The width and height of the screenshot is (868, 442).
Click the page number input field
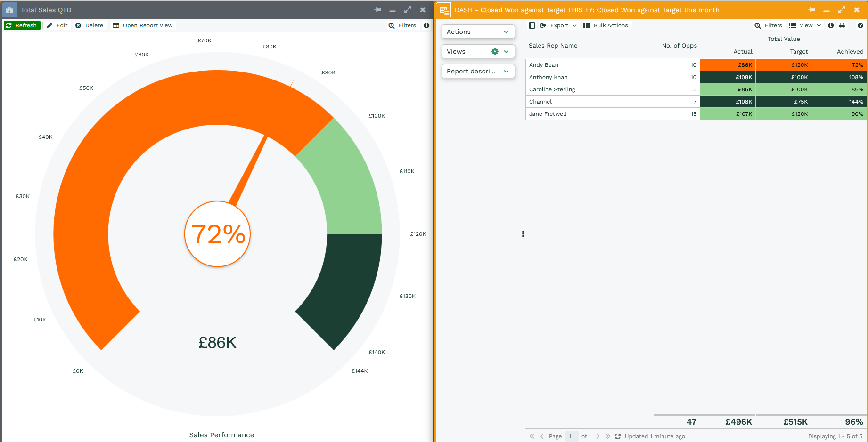(571, 436)
